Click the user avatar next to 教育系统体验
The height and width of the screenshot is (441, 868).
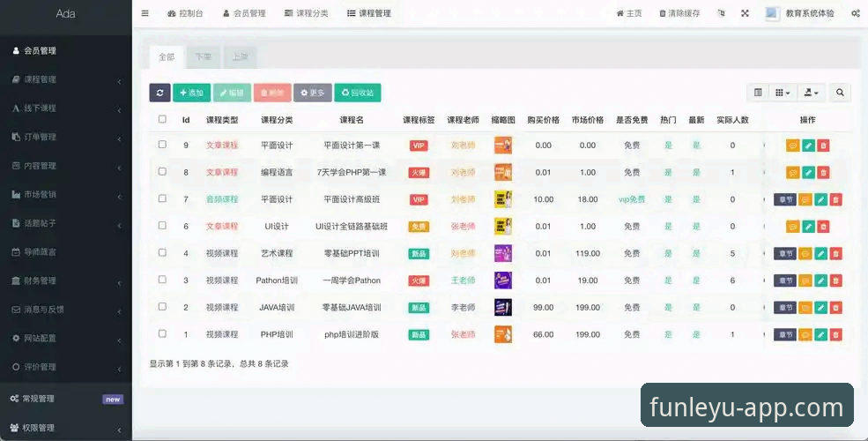[772, 13]
